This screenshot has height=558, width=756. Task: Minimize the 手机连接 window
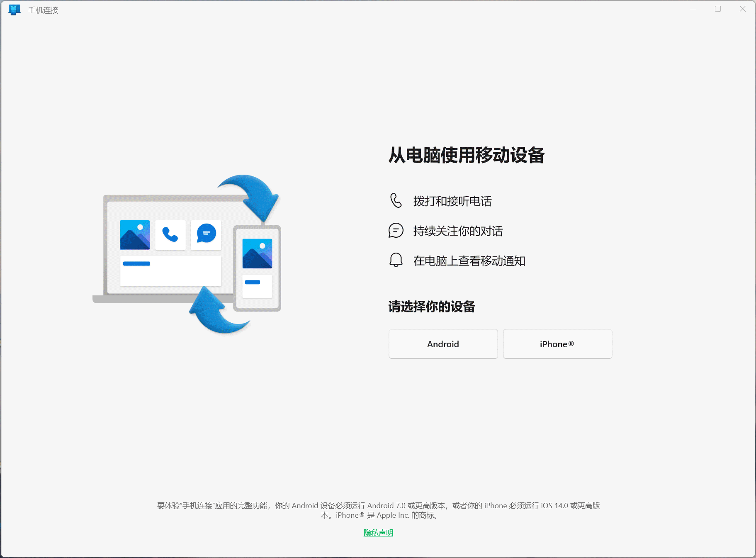point(693,9)
